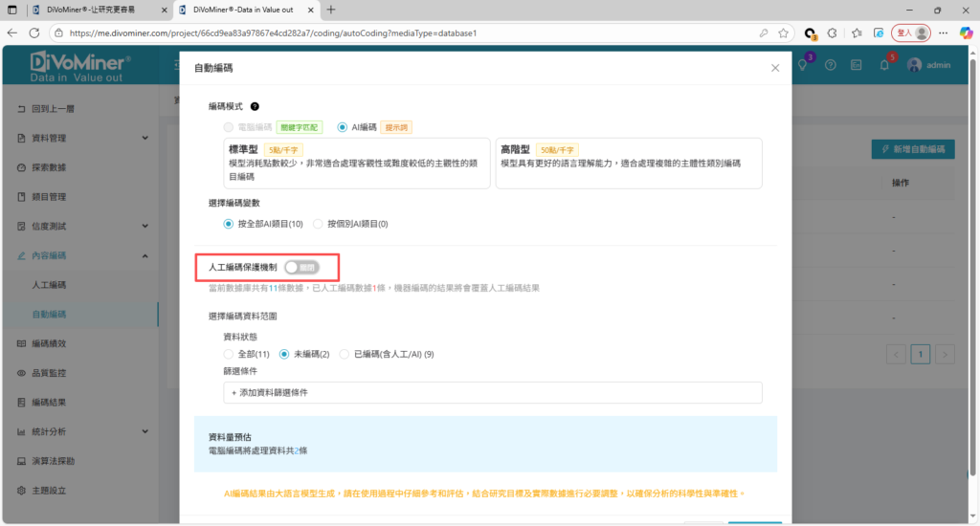Close the 自動編碼 dialog with X
The image size is (980, 526).
[775, 69]
